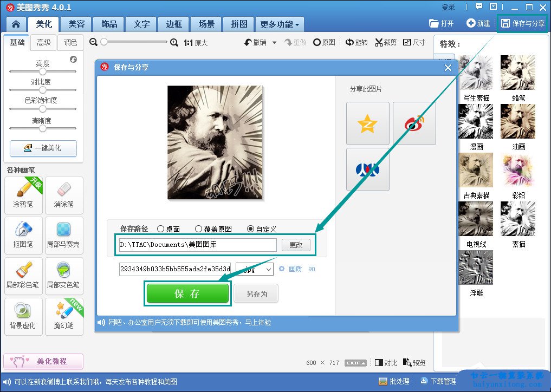Select the 消除笔 eraser pen tool
This screenshot has width=551, height=392.
64,194
